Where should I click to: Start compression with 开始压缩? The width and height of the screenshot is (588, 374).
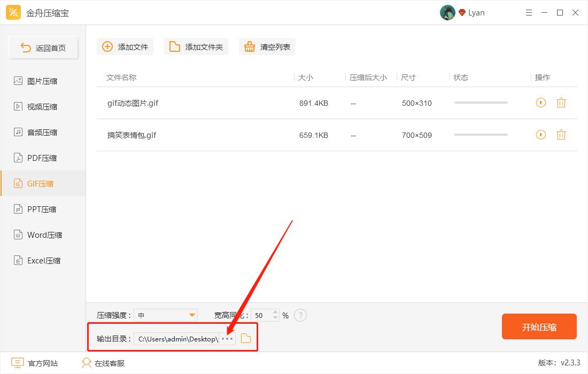[x=539, y=326]
